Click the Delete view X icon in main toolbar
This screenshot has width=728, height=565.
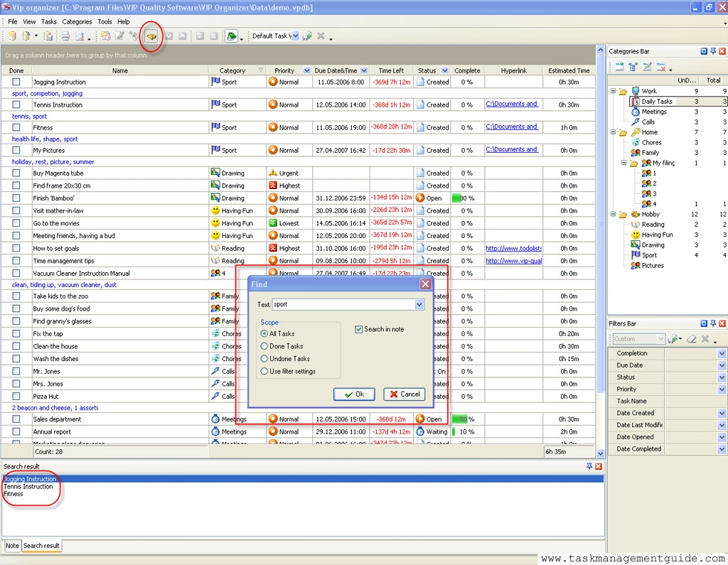321,36
